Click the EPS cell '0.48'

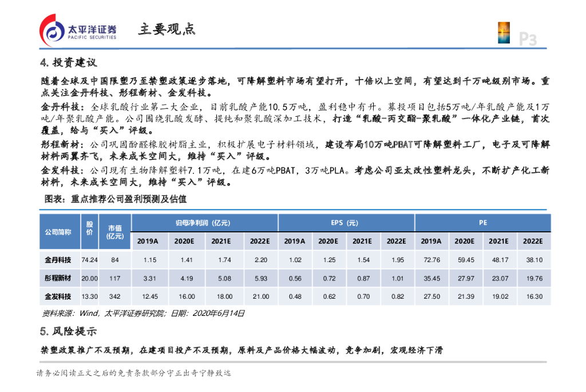pos(295,296)
